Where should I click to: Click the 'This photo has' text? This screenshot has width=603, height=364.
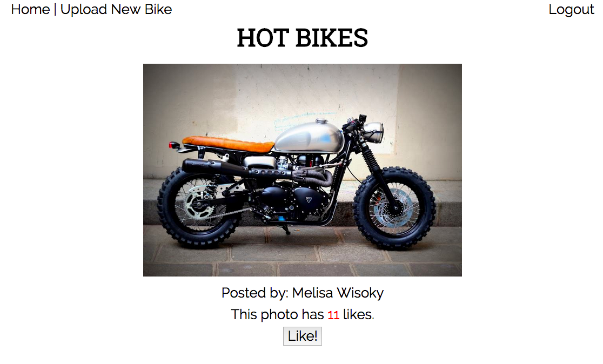point(277,315)
